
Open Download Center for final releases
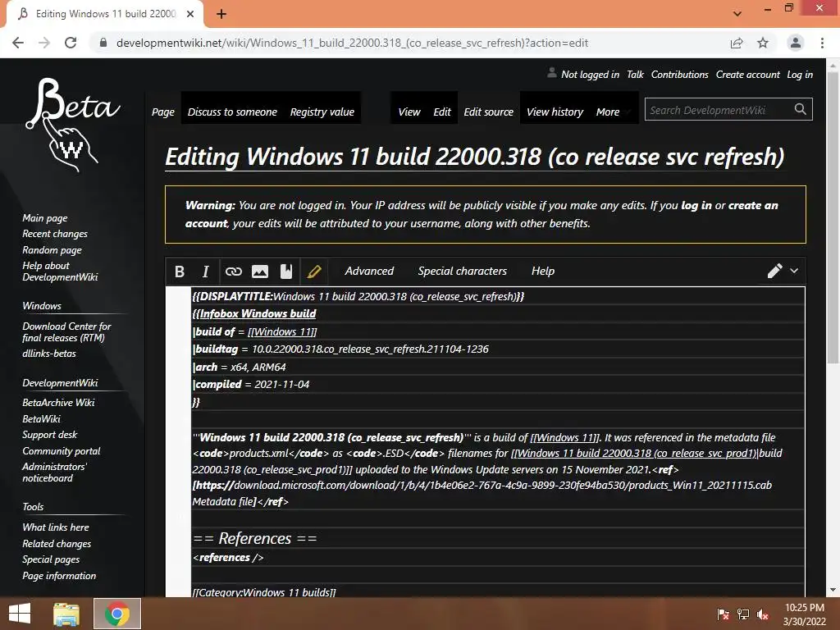click(66, 332)
